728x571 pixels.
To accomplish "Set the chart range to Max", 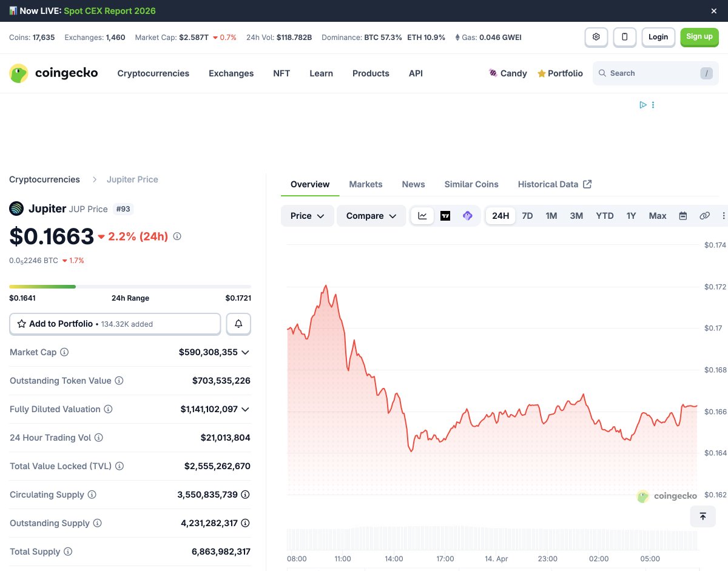I will [x=657, y=216].
